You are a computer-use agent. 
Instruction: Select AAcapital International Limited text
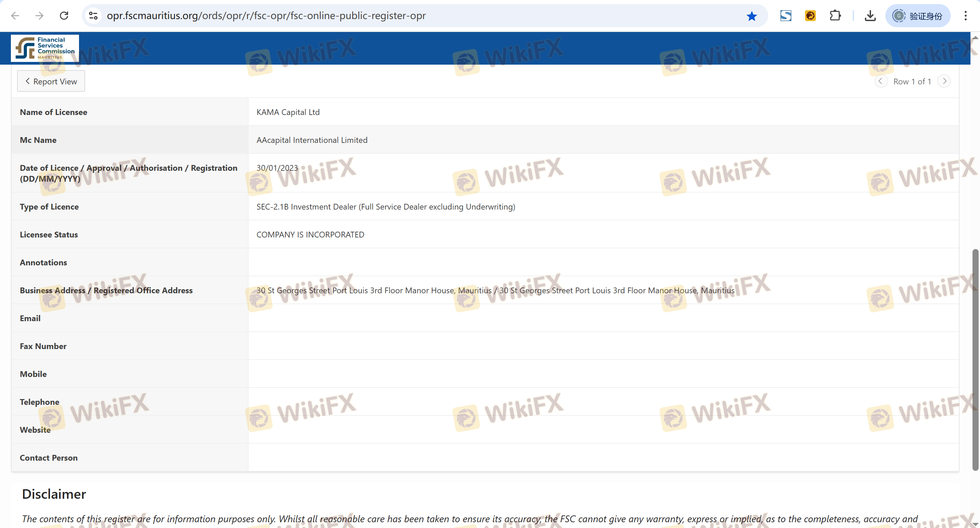pyautogui.click(x=312, y=140)
